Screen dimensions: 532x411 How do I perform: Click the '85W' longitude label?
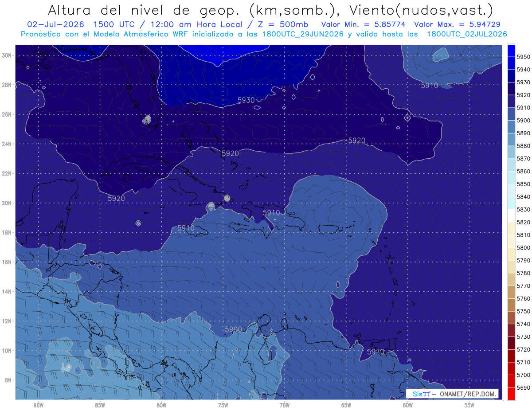(100, 405)
